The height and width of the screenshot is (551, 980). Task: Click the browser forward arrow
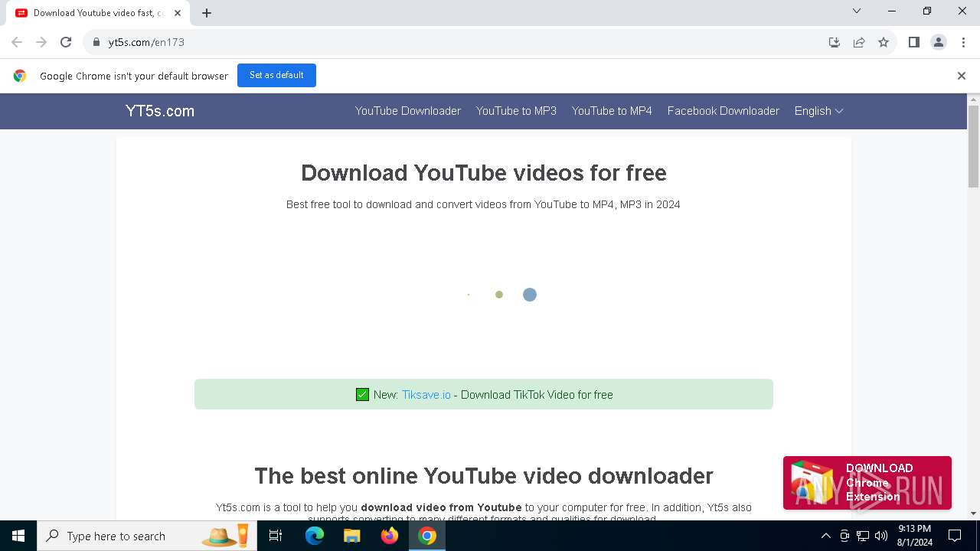point(41,42)
